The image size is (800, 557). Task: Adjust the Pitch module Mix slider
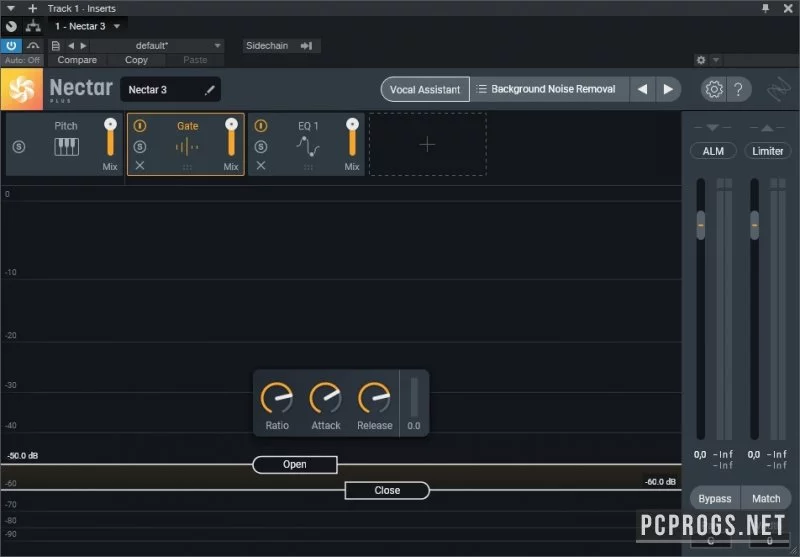[x=110, y=137]
